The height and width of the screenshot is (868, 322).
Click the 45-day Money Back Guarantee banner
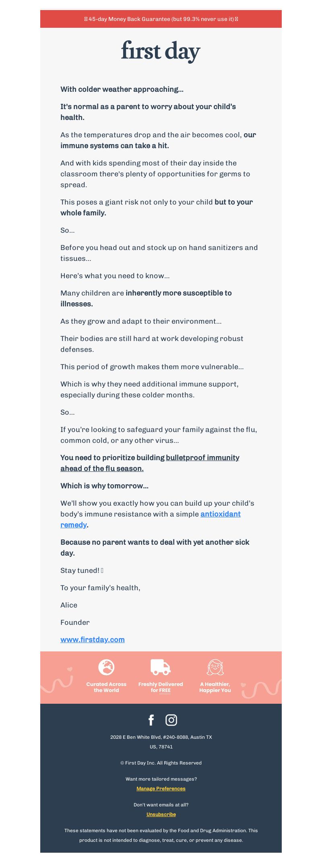pos(161,19)
